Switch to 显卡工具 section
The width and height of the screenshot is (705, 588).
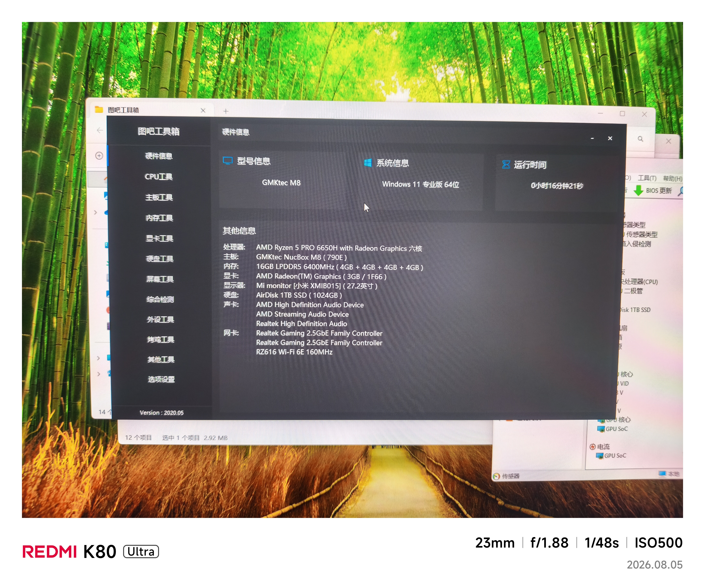pos(159,238)
